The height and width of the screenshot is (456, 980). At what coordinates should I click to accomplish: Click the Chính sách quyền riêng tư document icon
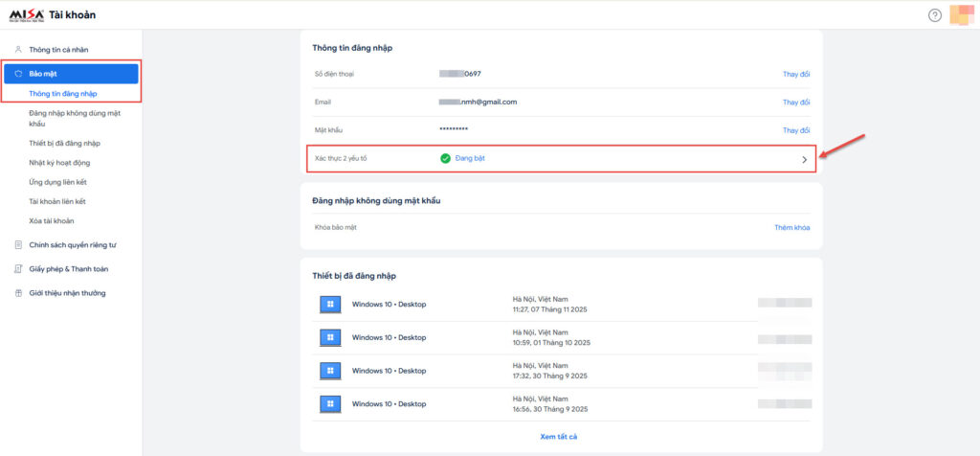click(18, 245)
